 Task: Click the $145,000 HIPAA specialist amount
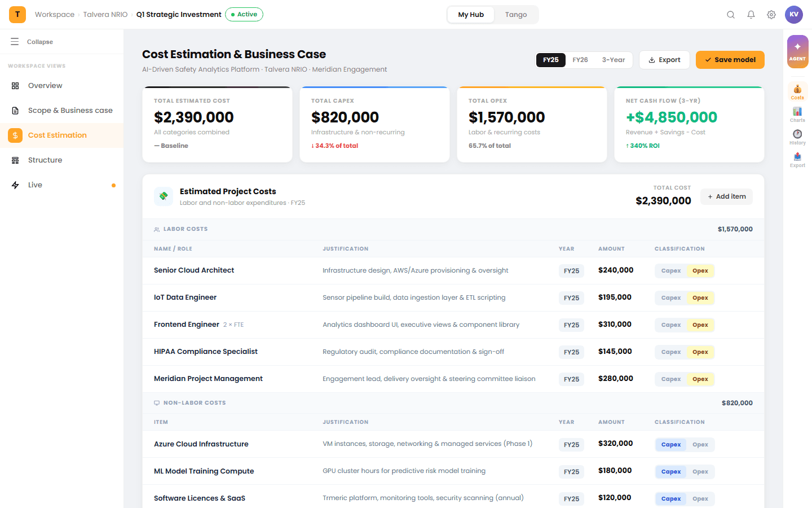615,352
